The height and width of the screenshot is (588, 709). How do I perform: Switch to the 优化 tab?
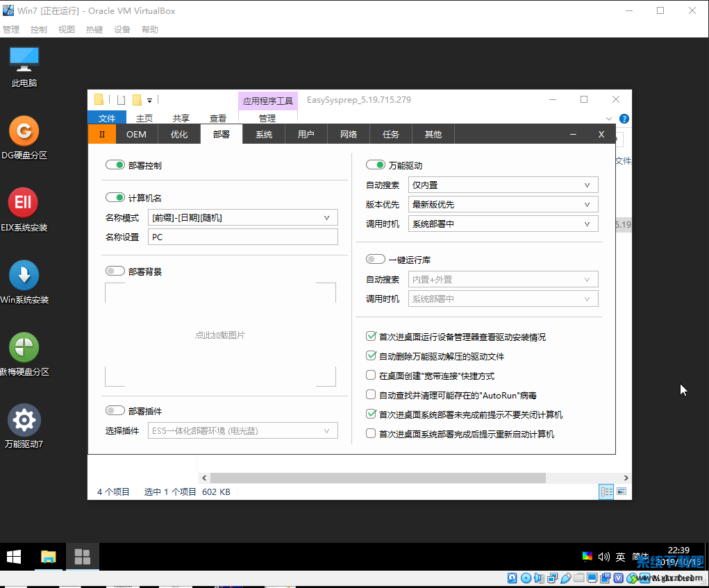click(x=179, y=135)
